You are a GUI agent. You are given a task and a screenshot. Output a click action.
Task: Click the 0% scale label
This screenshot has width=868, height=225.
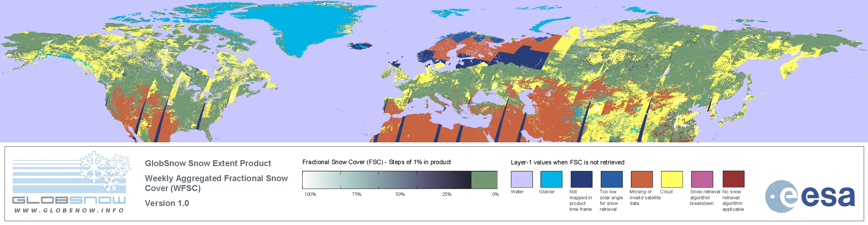click(x=495, y=194)
